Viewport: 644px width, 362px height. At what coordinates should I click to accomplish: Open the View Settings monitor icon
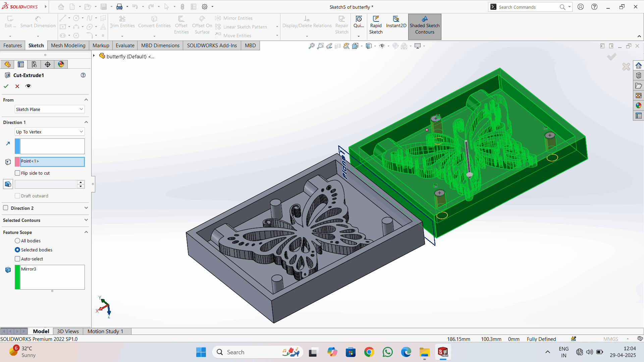[x=418, y=46]
